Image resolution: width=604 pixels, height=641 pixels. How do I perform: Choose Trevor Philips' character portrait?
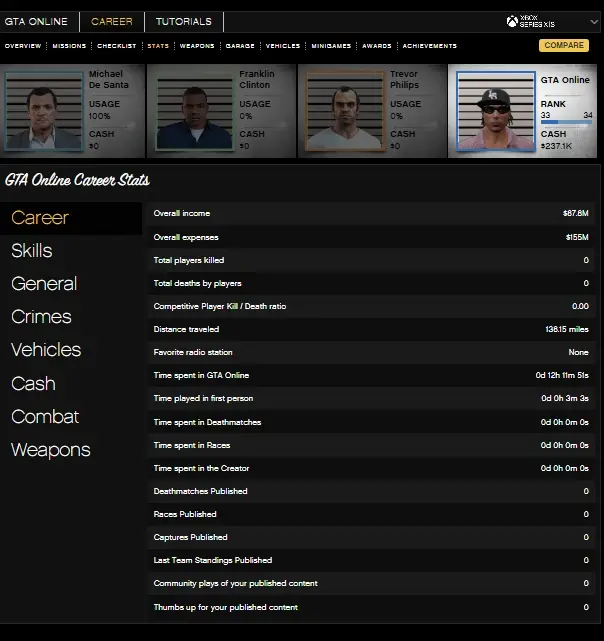[344, 110]
